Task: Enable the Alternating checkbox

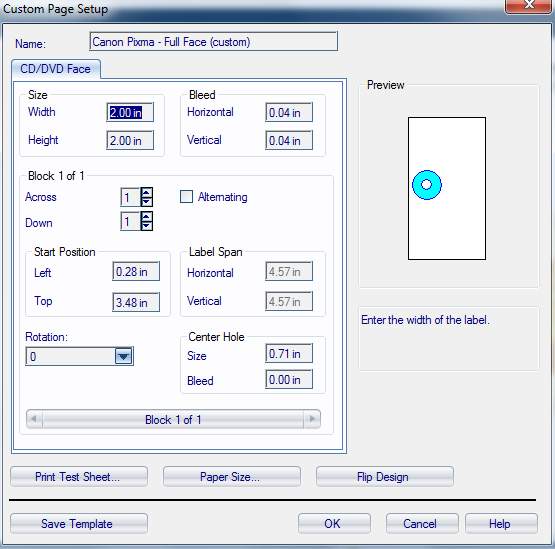Action: click(x=186, y=196)
